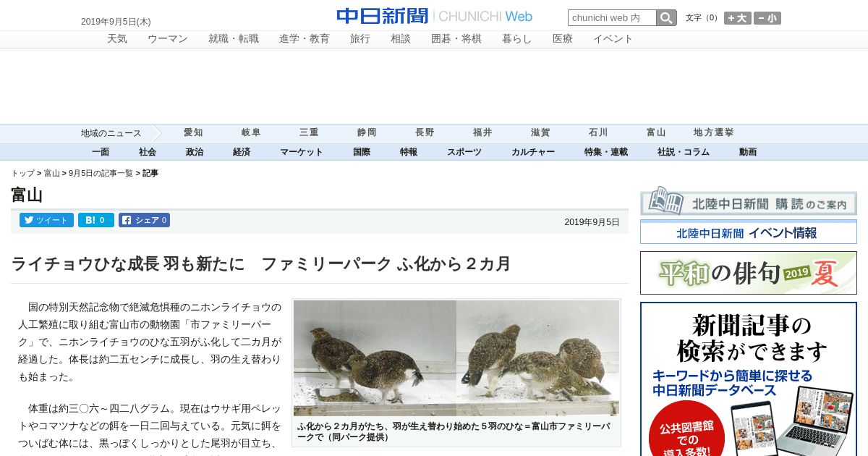Open the 一面 front page menu

[x=101, y=152]
